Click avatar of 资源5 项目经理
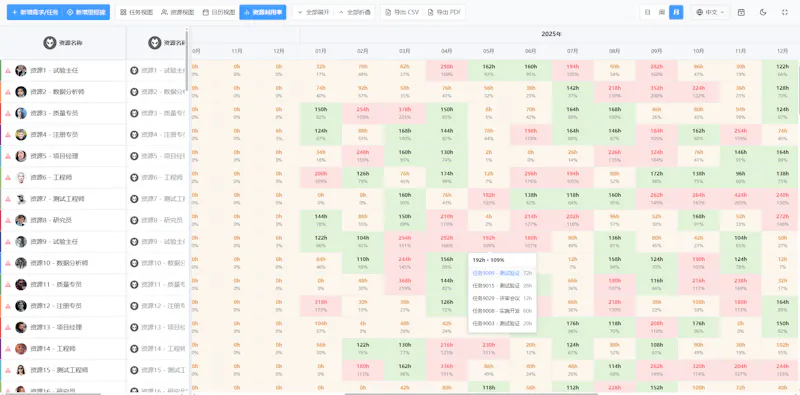800x395 pixels. click(x=21, y=156)
